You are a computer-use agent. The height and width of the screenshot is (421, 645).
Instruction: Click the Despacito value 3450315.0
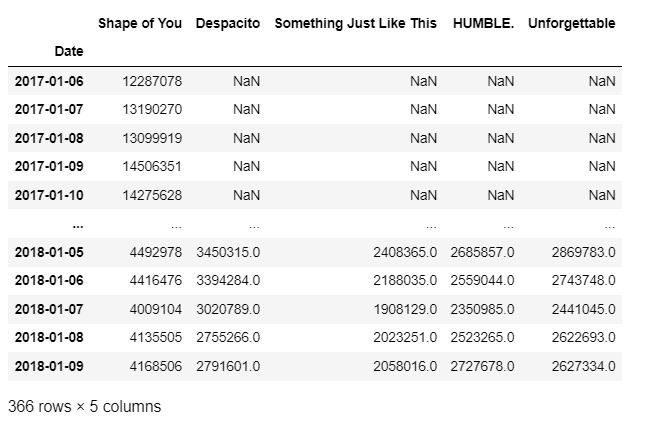228,252
